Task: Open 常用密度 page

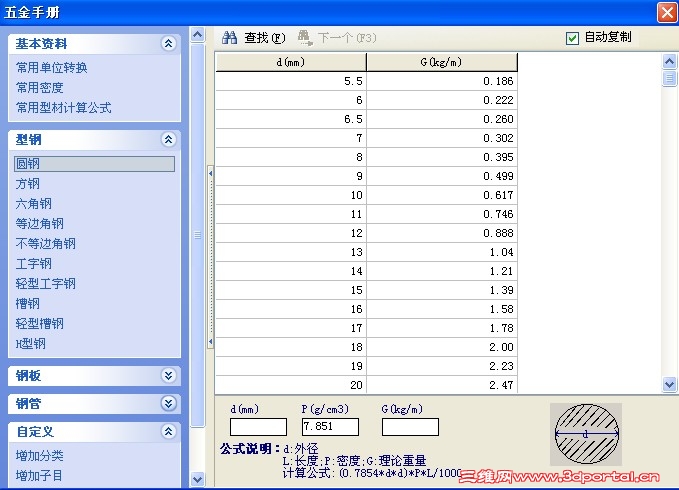Action: (x=39, y=87)
